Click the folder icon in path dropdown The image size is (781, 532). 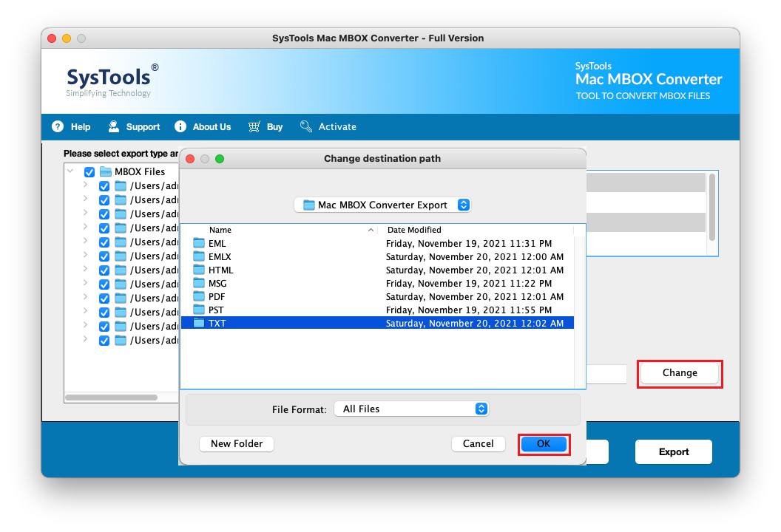click(309, 205)
